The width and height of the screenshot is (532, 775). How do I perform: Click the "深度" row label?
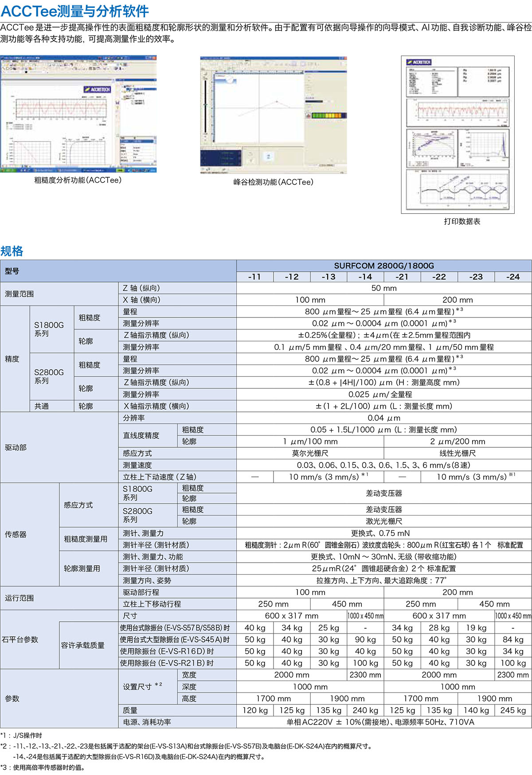click(x=207, y=687)
